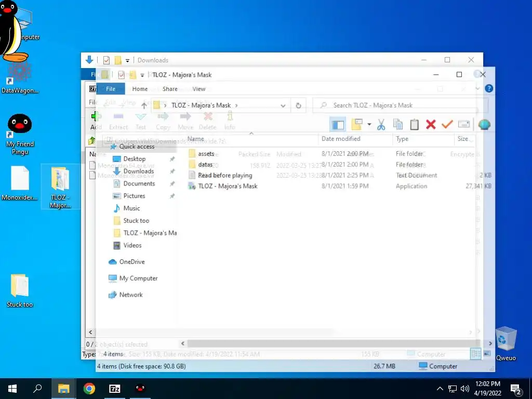Viewport: 532px width, 399px height.
Task: Select My Friend Pingu desktop shortcut
Action: tap(20, 135)
